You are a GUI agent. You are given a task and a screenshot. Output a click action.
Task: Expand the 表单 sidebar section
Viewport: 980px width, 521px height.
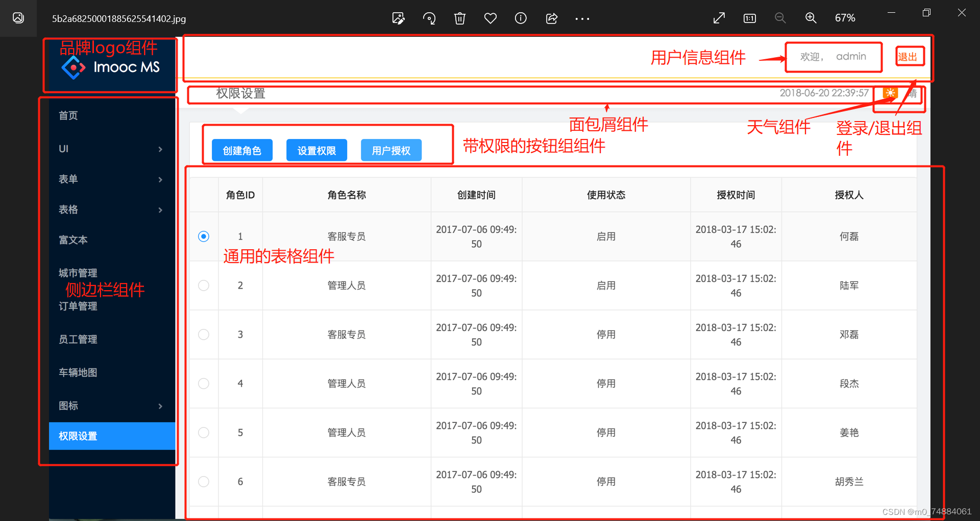pyautogui.click(x=112, y=179)
